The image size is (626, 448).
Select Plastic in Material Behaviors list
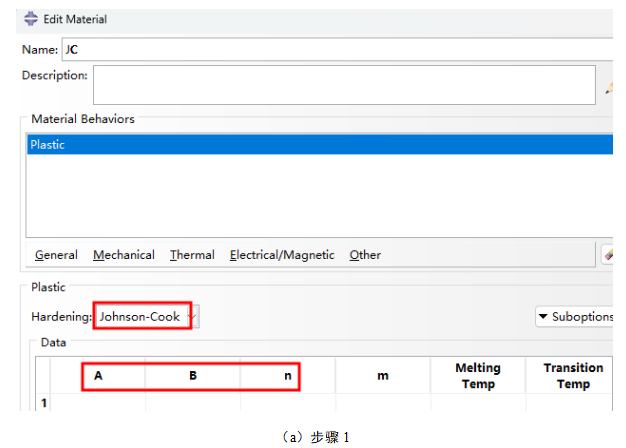[x=48, y=145]
